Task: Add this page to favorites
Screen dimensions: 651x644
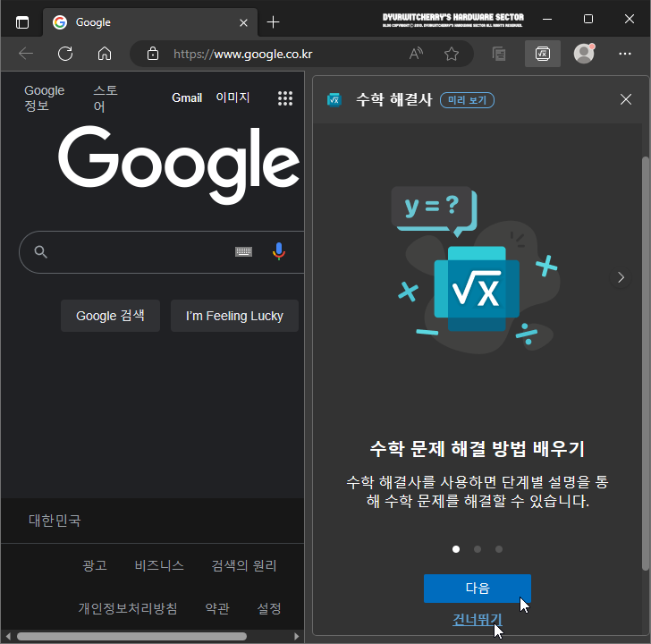Action: pyautogui.click(x=452, y=54)
